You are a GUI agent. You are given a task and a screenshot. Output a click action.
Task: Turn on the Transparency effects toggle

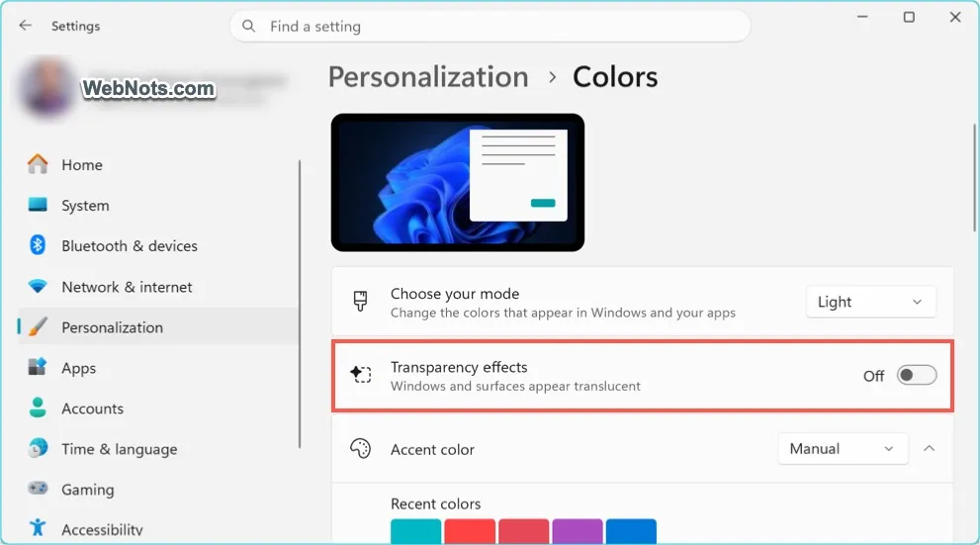[917, 375]
